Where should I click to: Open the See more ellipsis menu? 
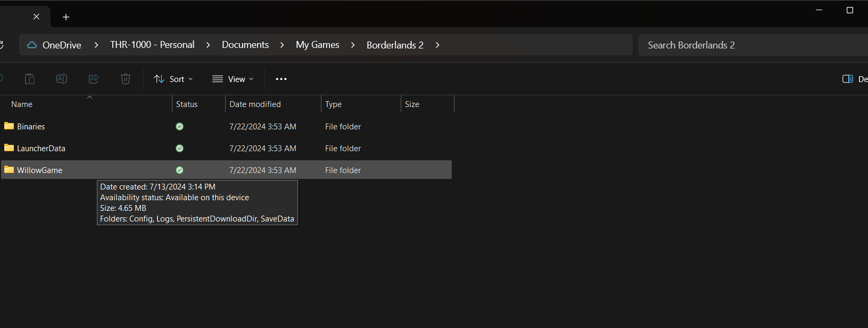pos(281,79)
